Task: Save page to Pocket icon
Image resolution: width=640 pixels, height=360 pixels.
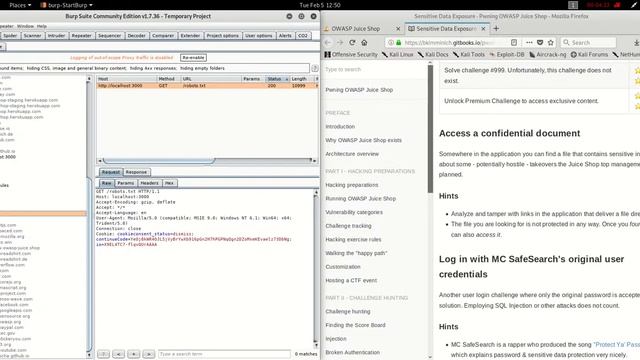Action: [540, 42]
